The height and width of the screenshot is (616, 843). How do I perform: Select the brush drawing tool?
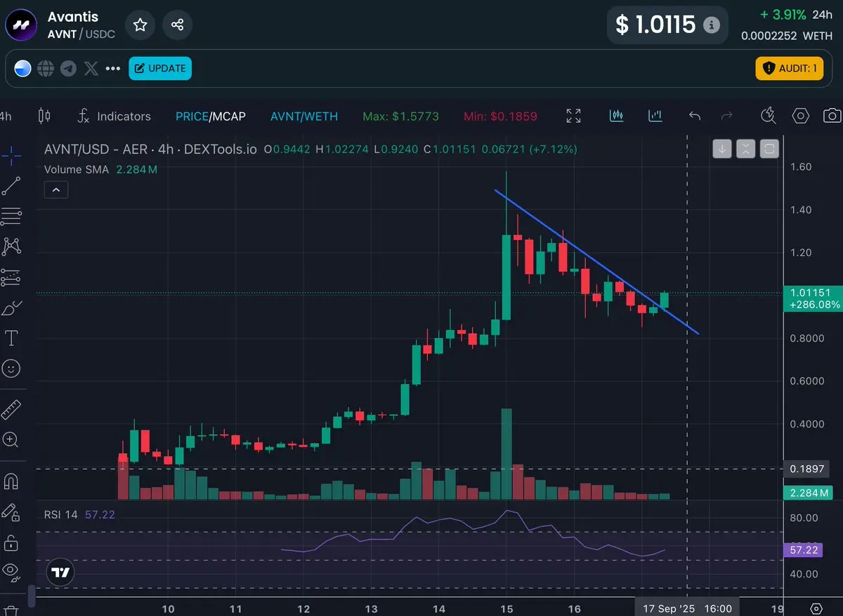pyautogui.click(x=11, y=308)
